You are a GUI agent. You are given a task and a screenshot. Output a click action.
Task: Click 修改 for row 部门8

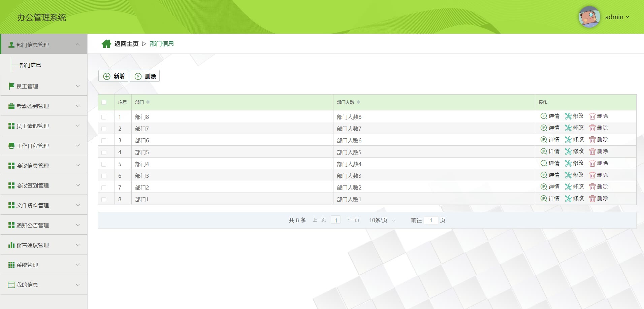point(574,116)
